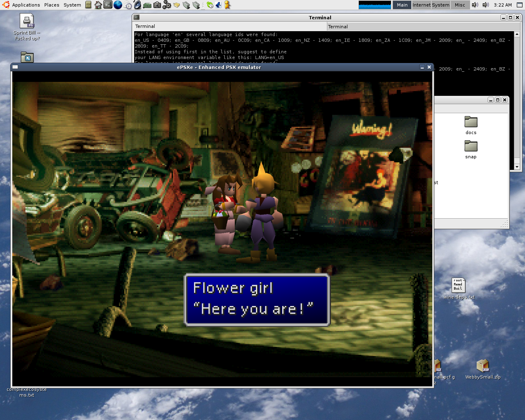
Task: Click the ePSXe window menu icon
Action: click(x=15, y=67)
